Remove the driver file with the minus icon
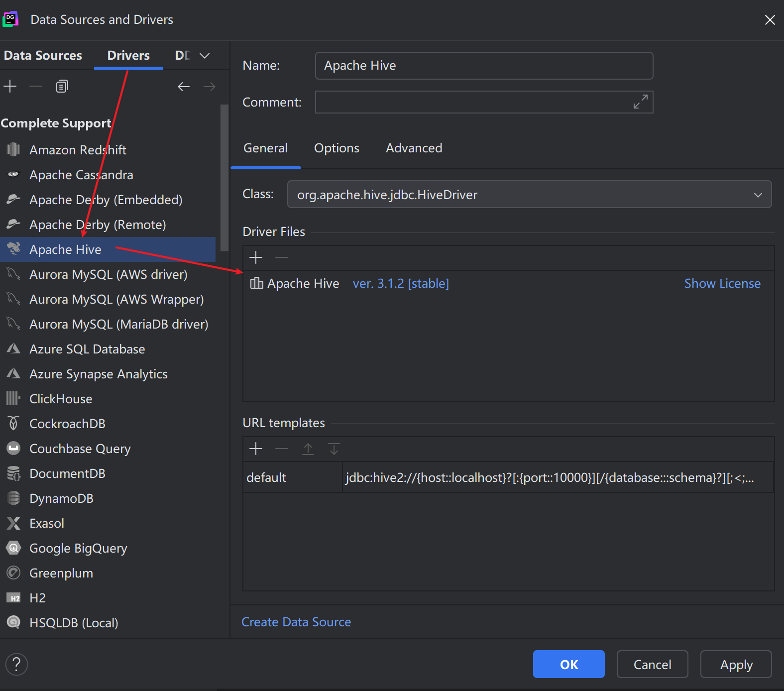The height and width of the screenshot is (691, 784). coord(282,257)
